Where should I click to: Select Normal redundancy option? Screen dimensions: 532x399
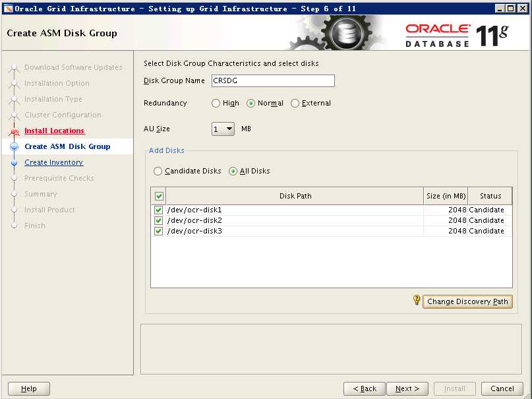(251, 103)
